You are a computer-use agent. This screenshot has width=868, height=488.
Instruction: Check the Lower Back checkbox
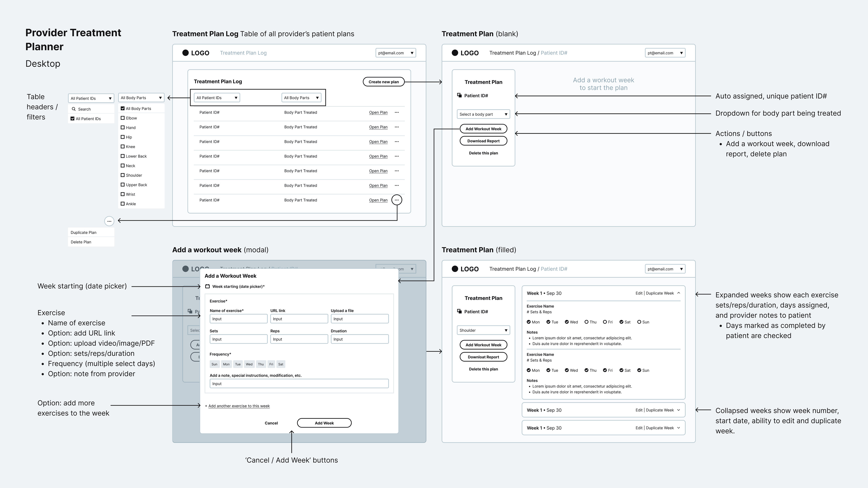(123, 156)
